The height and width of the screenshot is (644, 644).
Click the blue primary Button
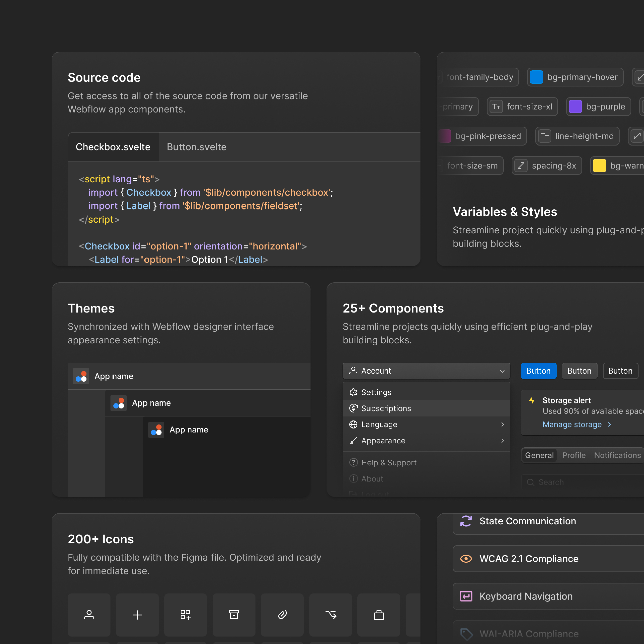(538, 371)
